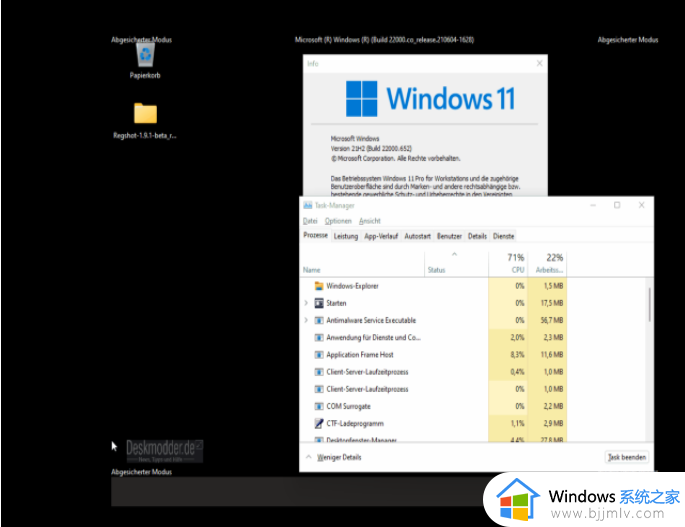Viewport: 685px width, 527px height.
Task: Click the COM Surrogate process icon
Action: coord(319,406)
